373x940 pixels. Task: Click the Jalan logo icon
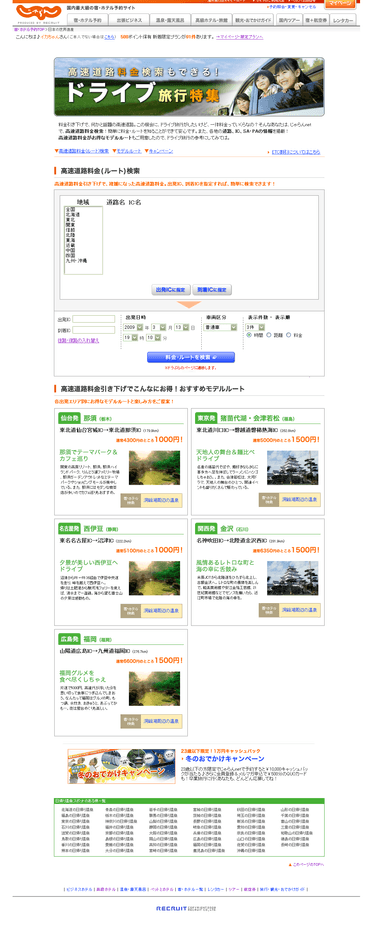point(31,11)
